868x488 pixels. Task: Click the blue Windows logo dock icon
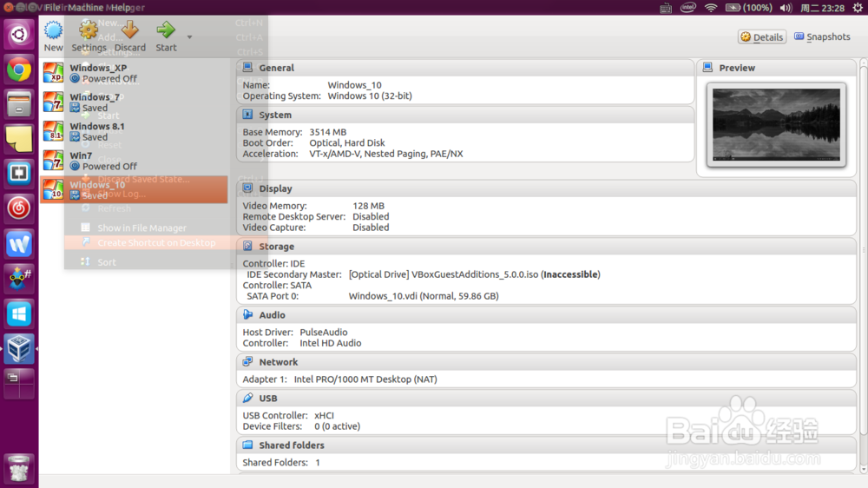tap(19, 313)
